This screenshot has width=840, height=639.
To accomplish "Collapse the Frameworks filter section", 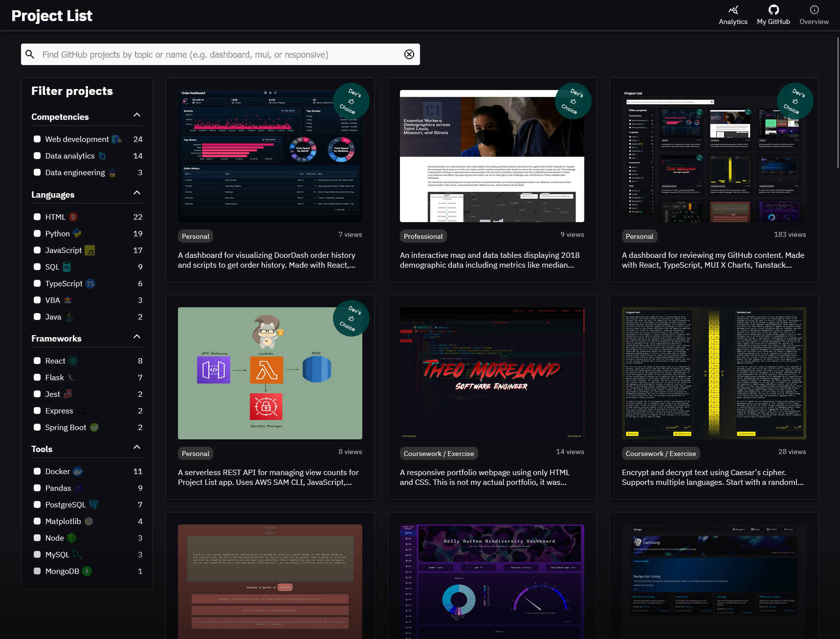I will (137, 337).
